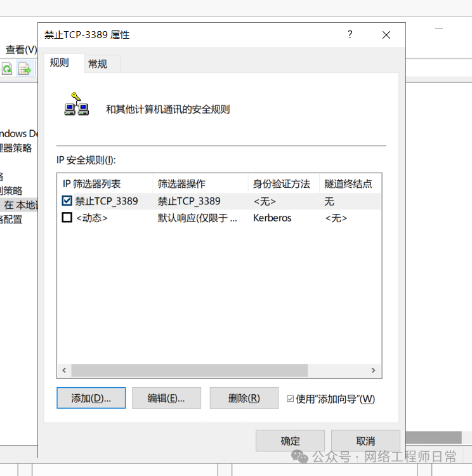Confirm with the 确定 button
472x476 pixels.
pos(290,440)
